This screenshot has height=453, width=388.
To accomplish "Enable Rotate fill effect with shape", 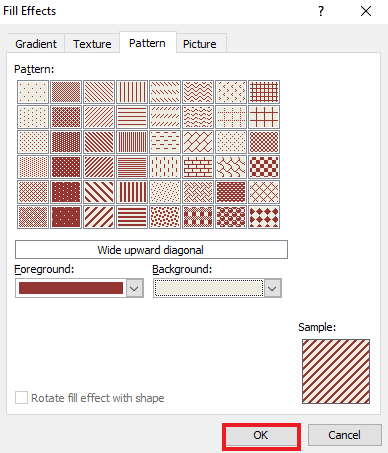I will (21, 398).
